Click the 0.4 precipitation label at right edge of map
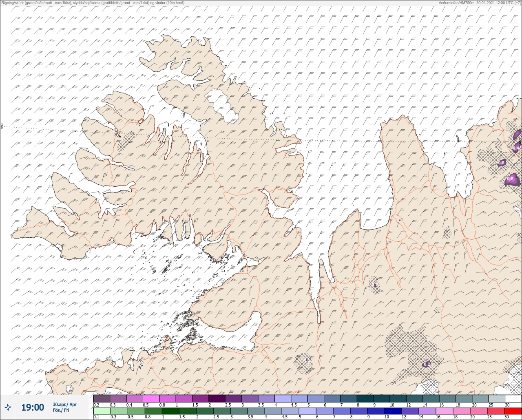Viewport: 522px width, 420px height. point(516,148)
